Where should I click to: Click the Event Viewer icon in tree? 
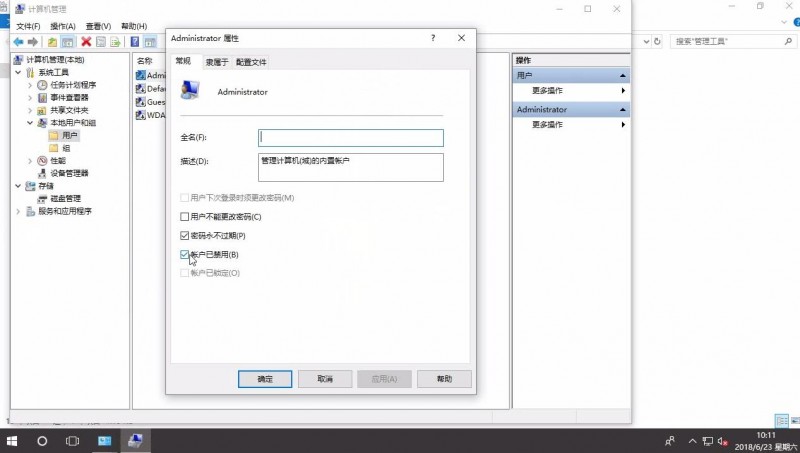42,97
